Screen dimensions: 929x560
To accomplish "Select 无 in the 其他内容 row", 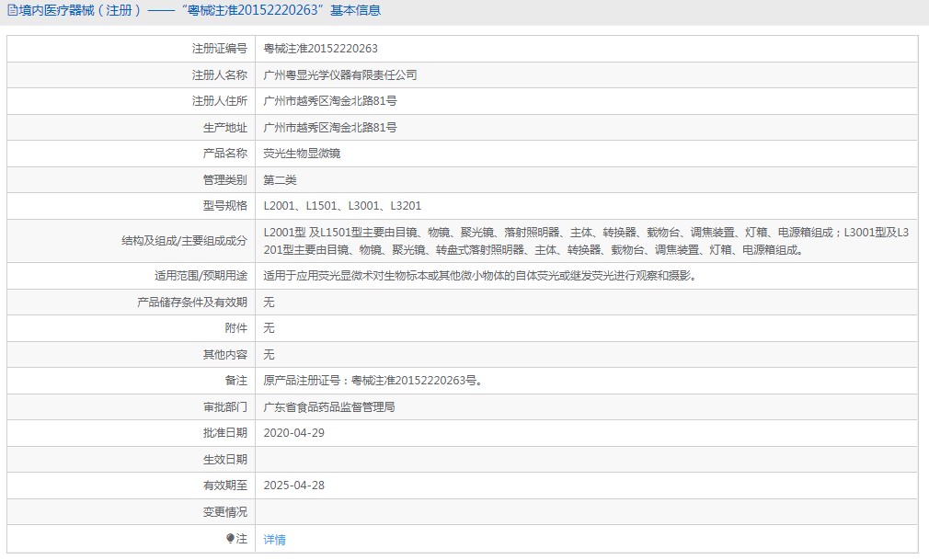I will click(x=269, y=354).
